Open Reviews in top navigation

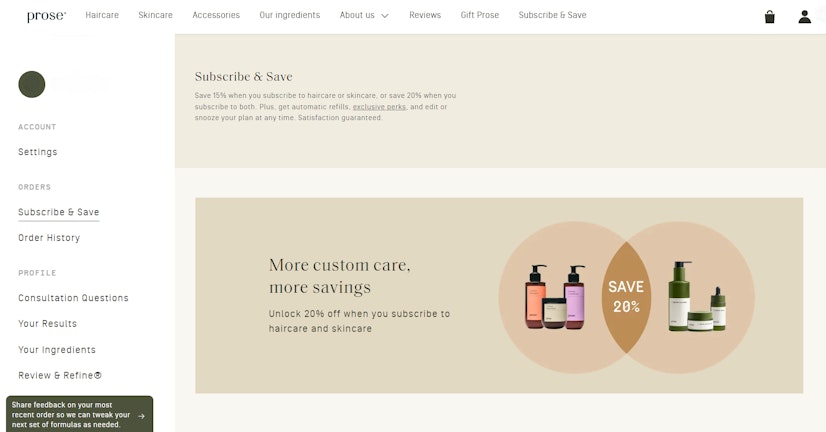click(425, 15)
